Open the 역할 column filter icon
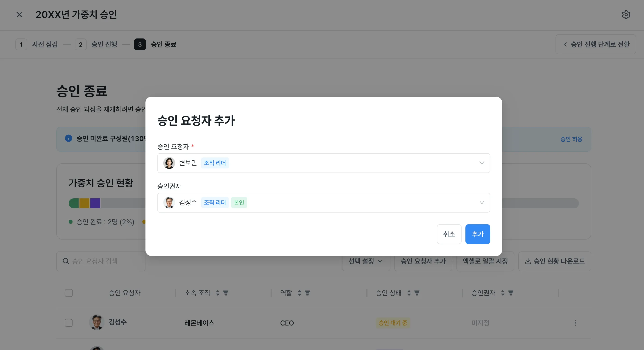The height and width of the screenshot is (350, 644). coord(308,293)
